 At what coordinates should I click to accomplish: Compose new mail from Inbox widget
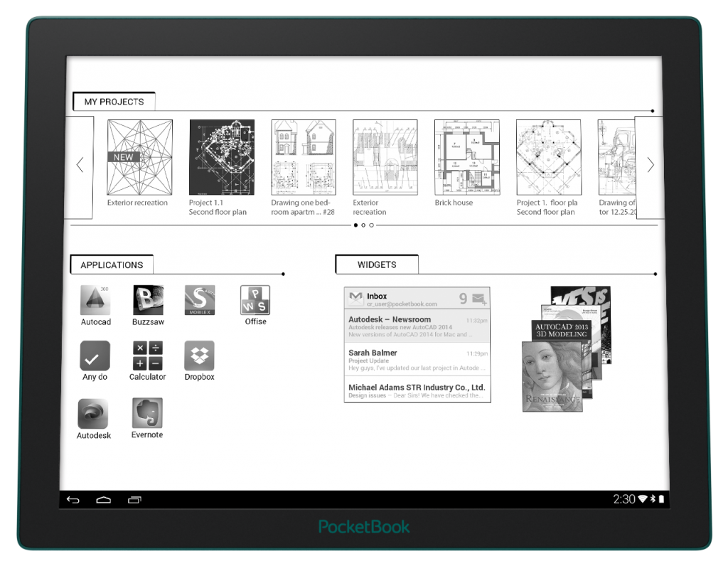pos(479,299)
